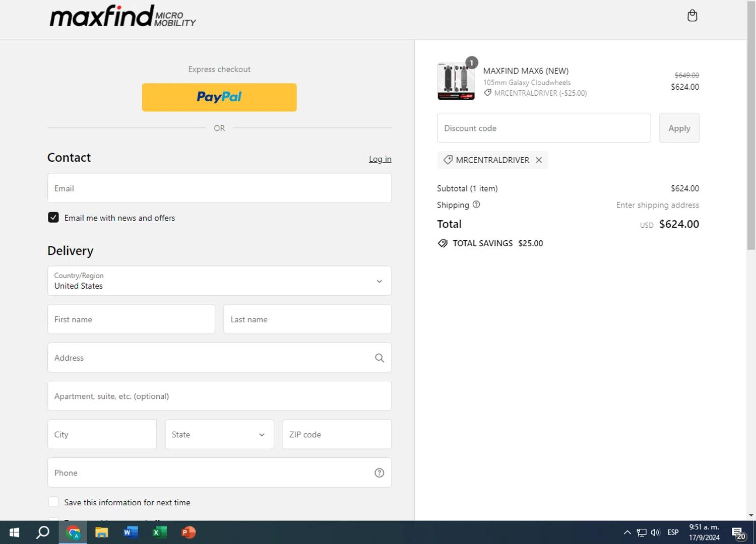Click the page vertical scrollbar

[751, 151]
